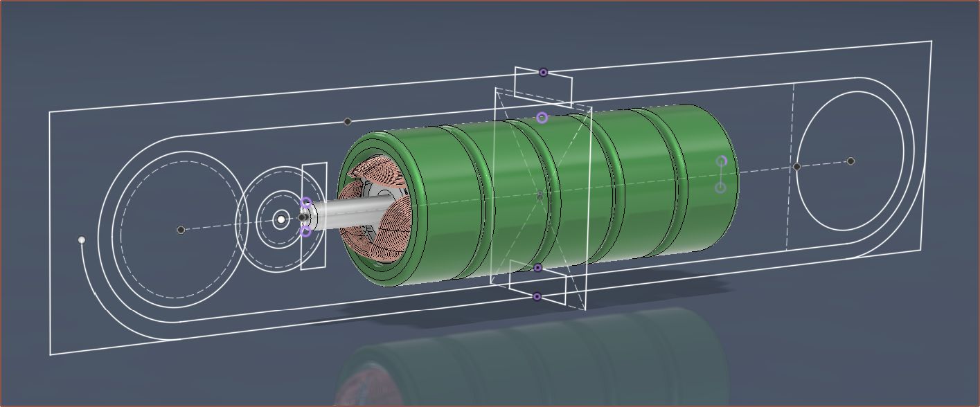Viewport: 980px width, 407px height.
Task: Click the purple point atop the center plane
Action: [543, 72]
